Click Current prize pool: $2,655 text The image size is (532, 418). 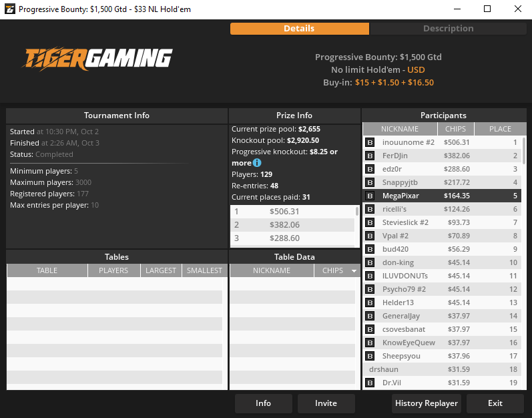coord(276,130)
